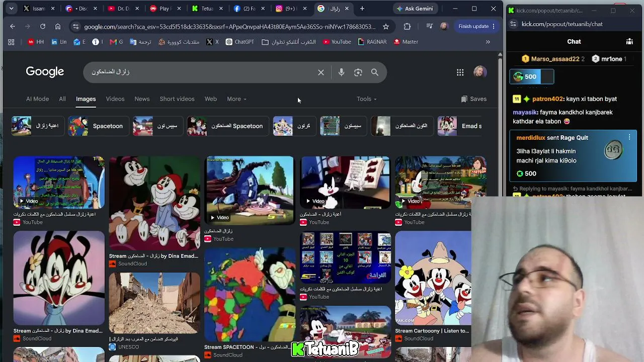Open the X bookmark in bookmarks bar
This screenshot has height=362, width=644.
(x=212, y=42)
